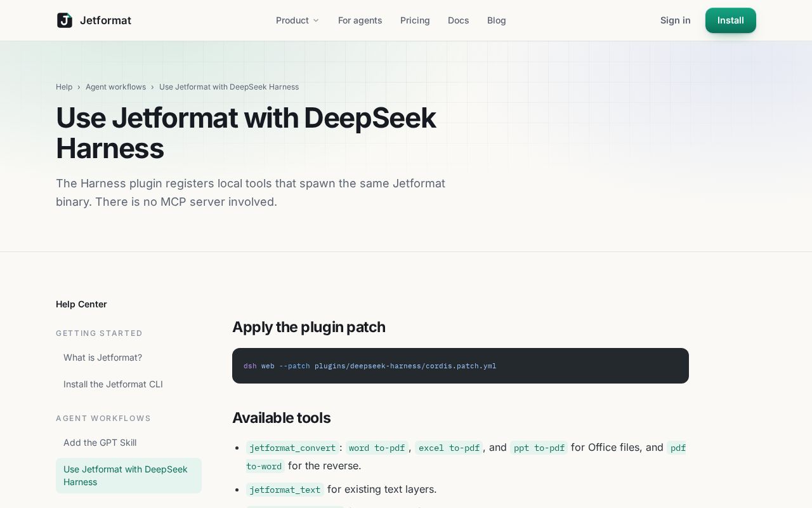Open Install the Jetformat CLI article
This screenshot has height=508, width=812.
129,384
